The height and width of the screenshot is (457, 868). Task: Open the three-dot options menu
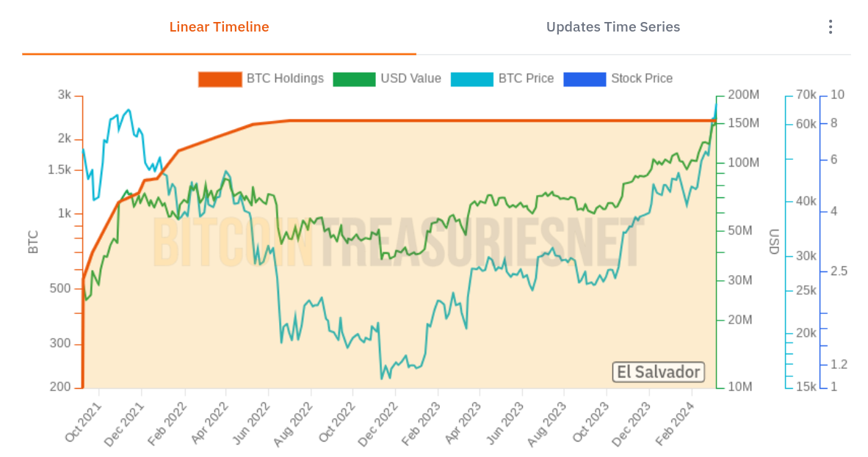(x=830, y=27)
